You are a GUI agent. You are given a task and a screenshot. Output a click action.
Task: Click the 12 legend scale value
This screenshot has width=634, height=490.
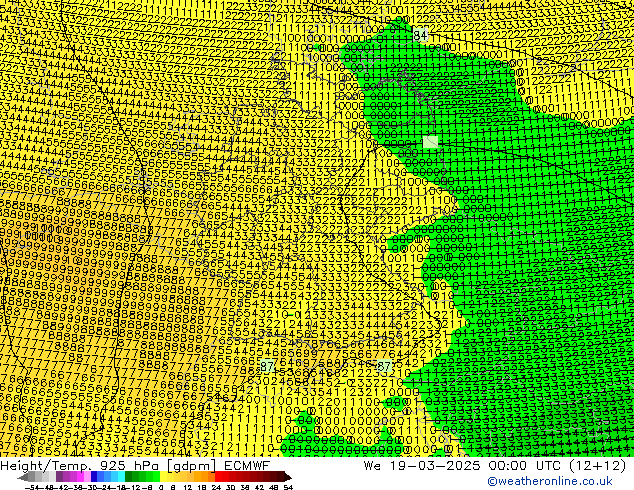(188, 487)
